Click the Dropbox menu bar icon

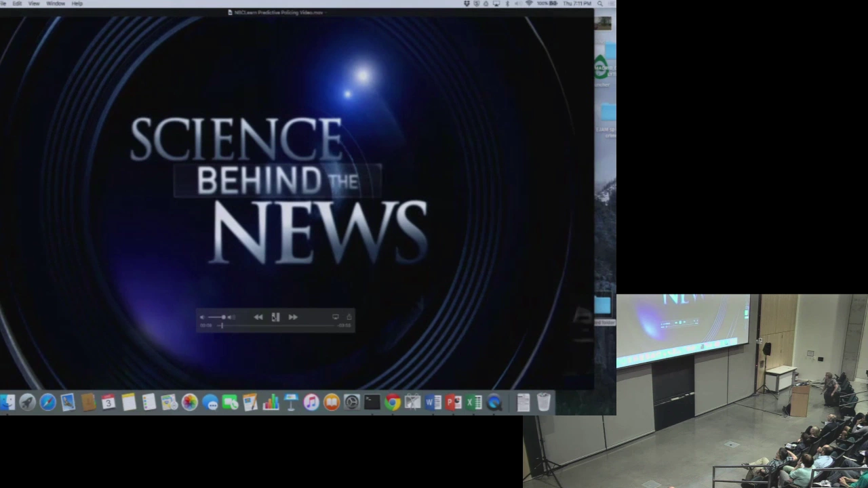click(467, 3)
